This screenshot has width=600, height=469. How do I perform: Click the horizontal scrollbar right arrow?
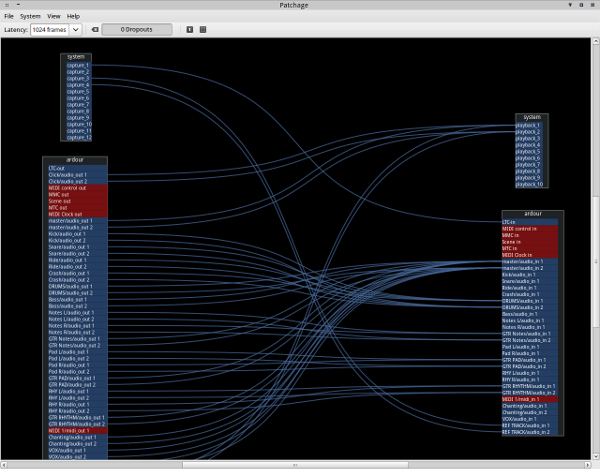coord(588,465)
